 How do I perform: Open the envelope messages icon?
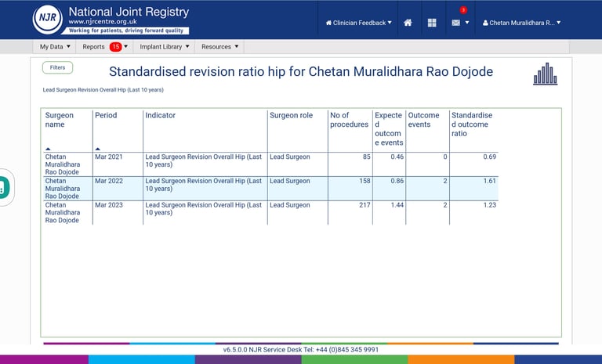(455, 23)
